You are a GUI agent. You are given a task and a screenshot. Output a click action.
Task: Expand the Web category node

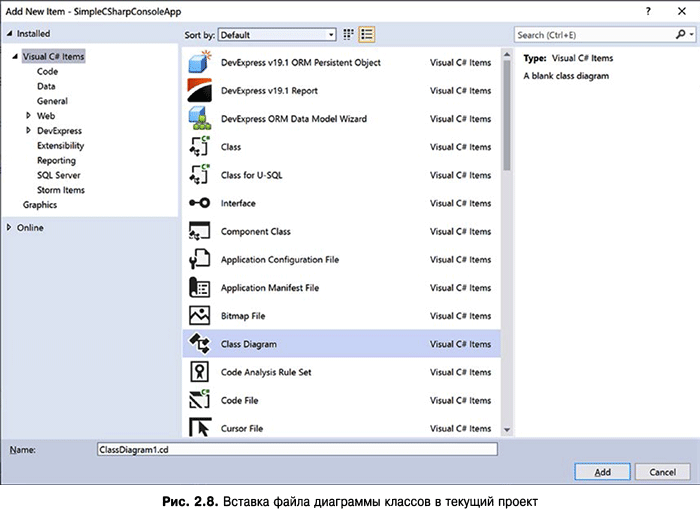28,116
